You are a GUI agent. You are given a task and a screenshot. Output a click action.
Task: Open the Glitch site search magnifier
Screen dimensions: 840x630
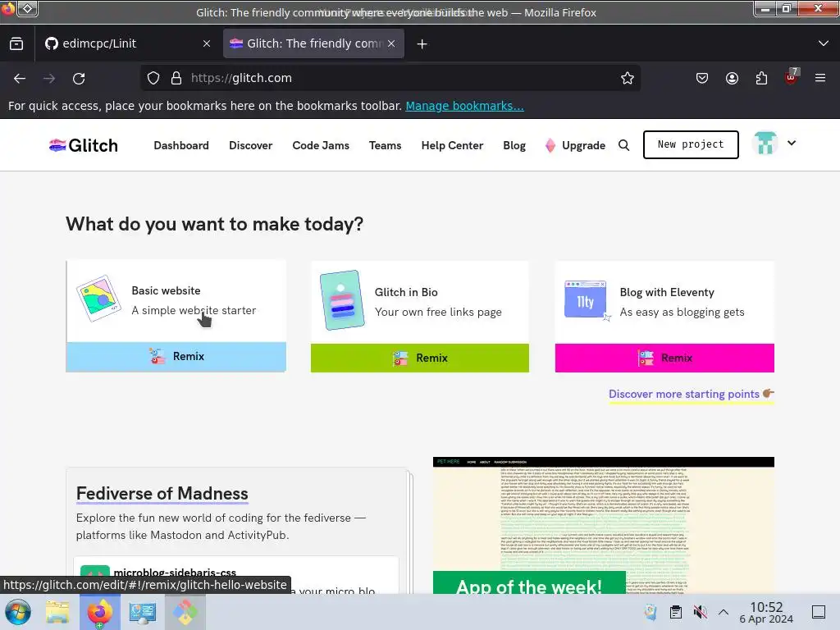point(623,145)
